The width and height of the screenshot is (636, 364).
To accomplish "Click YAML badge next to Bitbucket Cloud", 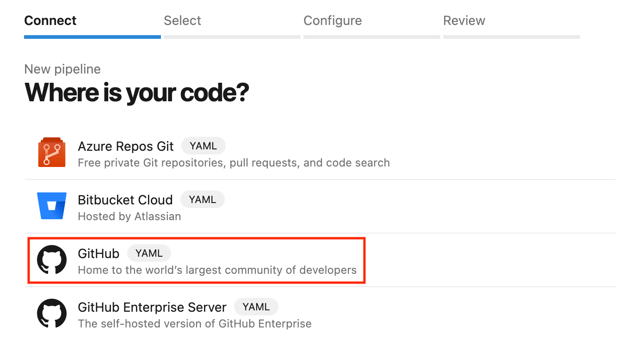I will coord(203,200).
